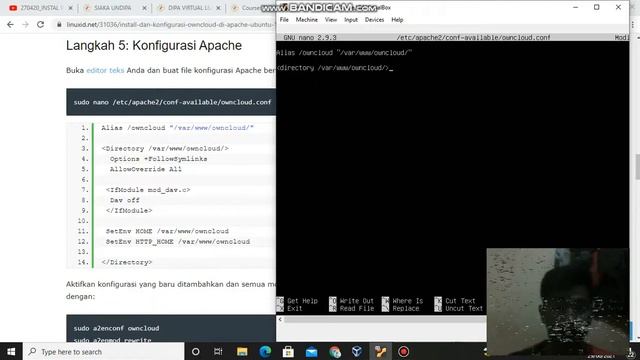Click the webcam overlay thumbnail
This screenshot has width=640, height=360.
coord(558,301)
